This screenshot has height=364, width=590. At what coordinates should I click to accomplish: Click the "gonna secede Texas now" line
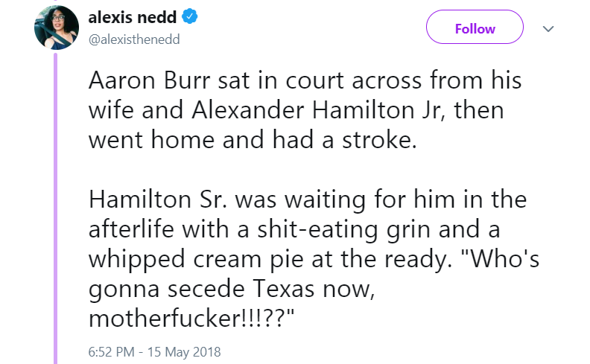(235, 287)
